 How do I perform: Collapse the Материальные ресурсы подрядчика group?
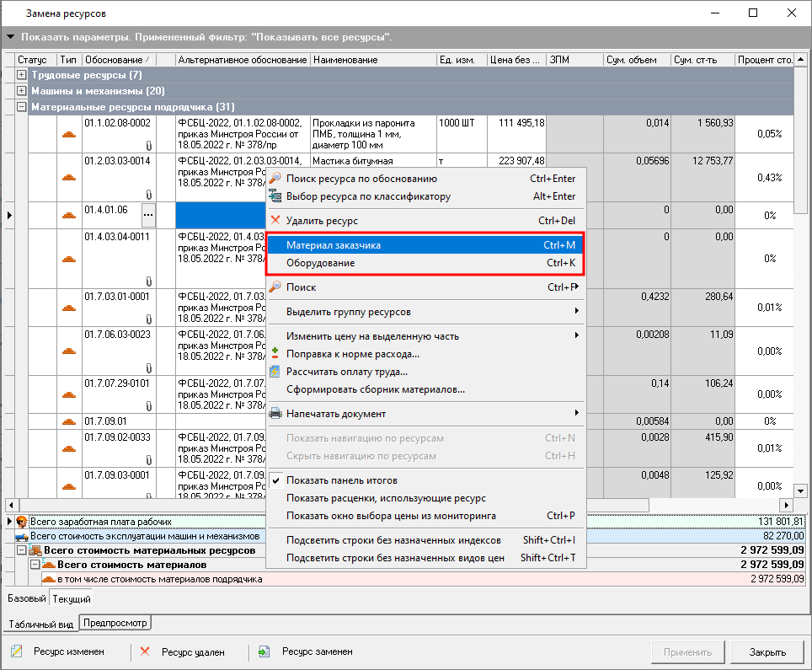click(21, 107)
